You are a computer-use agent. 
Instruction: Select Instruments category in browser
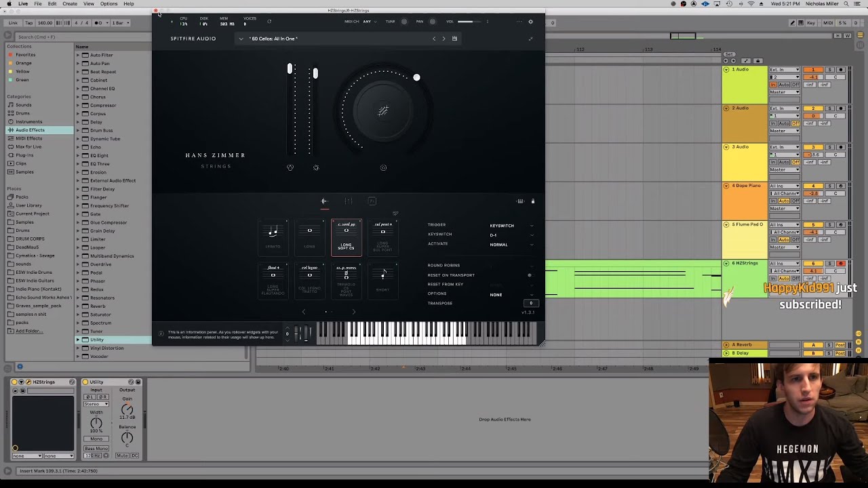pyautogui.click(x=28, y=122)
